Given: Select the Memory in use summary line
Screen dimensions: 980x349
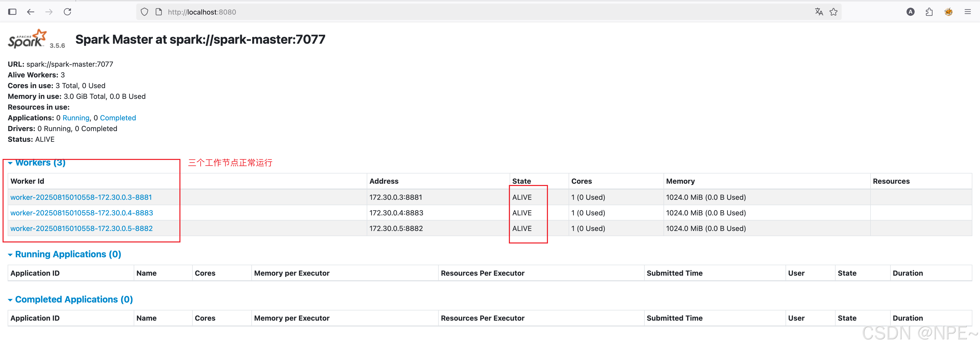Looking at the screenshot, I should click(x=77, y=96).
